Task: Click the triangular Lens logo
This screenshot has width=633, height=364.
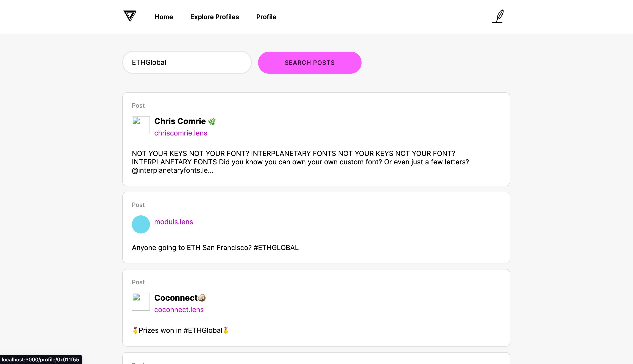Action: 130,16
